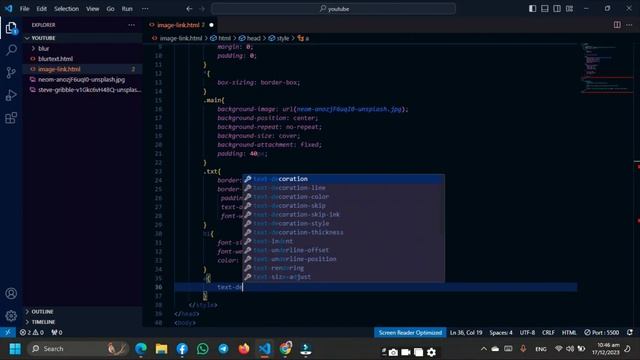This screenshot has width=640, height=360.
Task: Change language mode via HTML
Action: coord(569,332)
